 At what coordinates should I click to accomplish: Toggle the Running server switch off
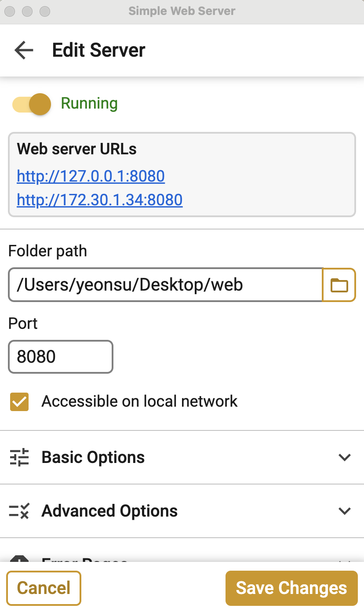tap(32, 104)
